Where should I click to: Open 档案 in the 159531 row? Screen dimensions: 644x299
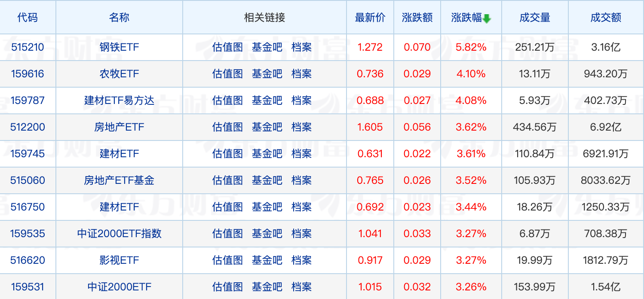[x=301, y=287]
